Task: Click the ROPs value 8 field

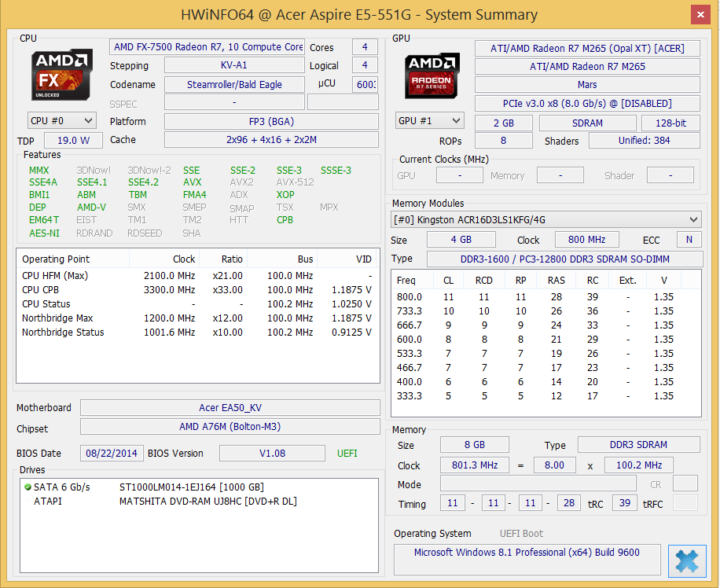Action: click(504, 141)
